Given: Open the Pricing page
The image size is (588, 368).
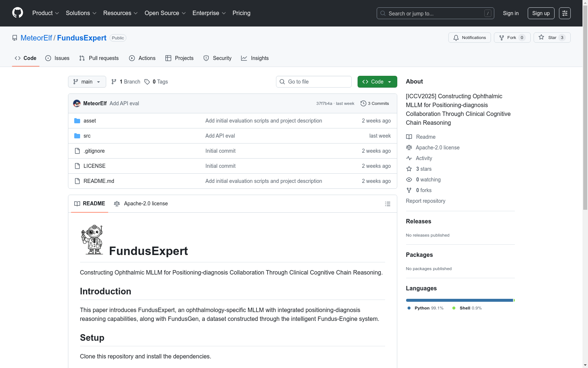Looking at the screenshot, I should [241, 13].
